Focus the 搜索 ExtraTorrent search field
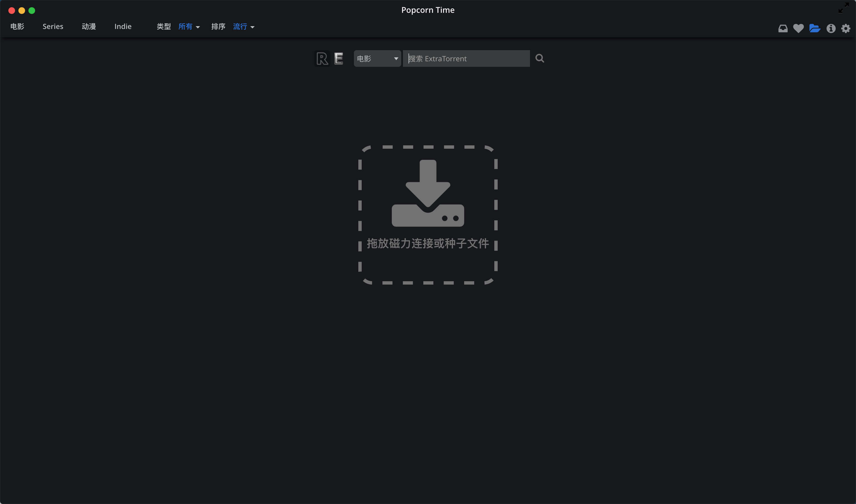This screenshot has height=504, width=856. click(466, 58)
